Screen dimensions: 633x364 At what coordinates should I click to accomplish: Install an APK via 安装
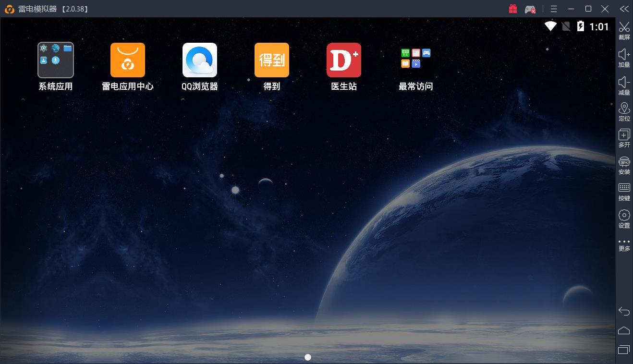(x=624, y=166)
